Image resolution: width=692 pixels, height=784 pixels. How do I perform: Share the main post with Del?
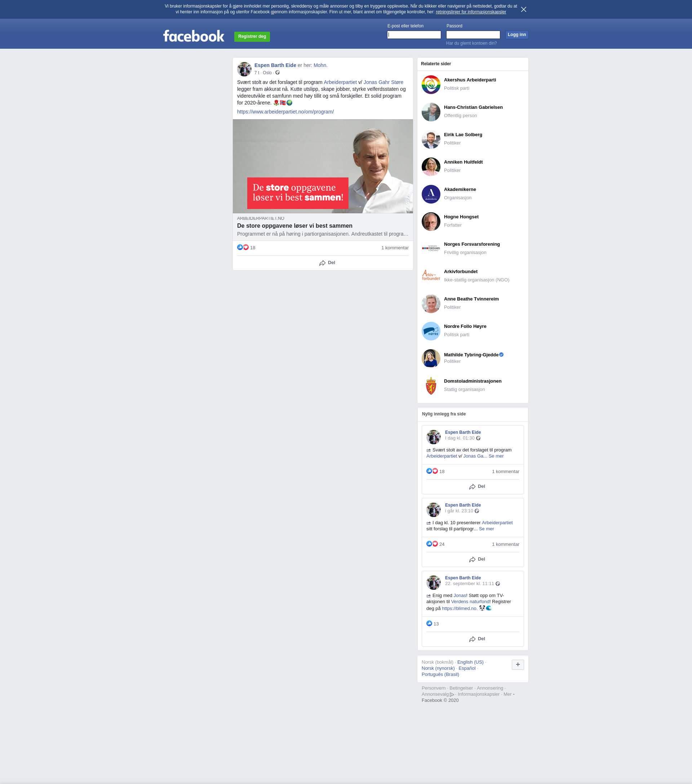pos(327,263)
